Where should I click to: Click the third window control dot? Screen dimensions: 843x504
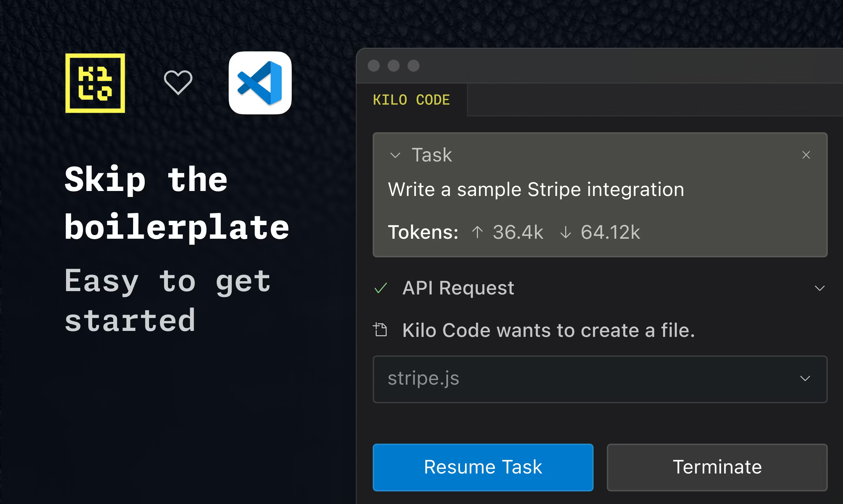pyautogui.click(x=413, y=66)
